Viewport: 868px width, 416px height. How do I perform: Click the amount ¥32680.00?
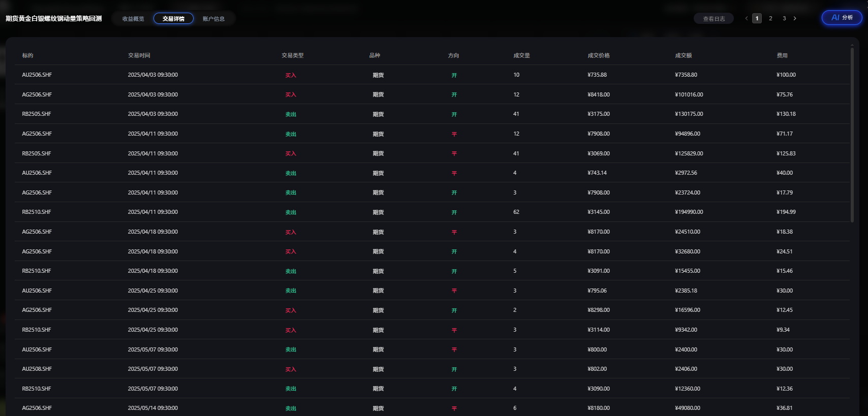pyautogui.click(x=688, y=251)
